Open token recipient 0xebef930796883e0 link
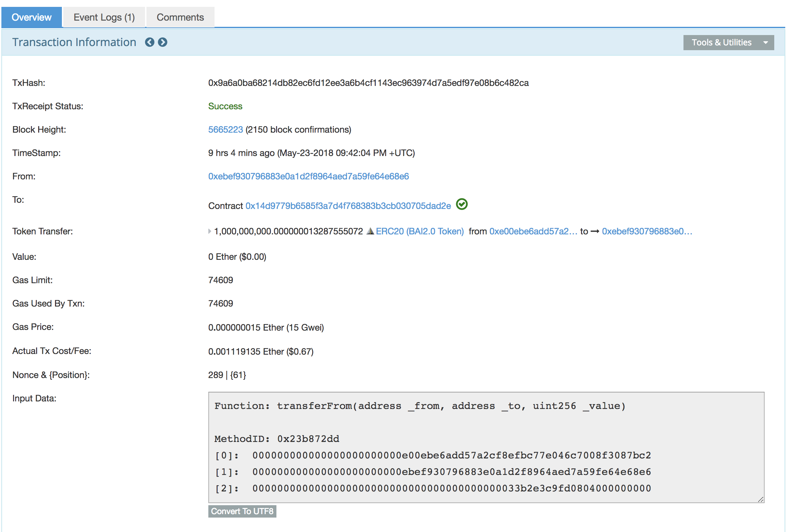 (x=647, y=231)
